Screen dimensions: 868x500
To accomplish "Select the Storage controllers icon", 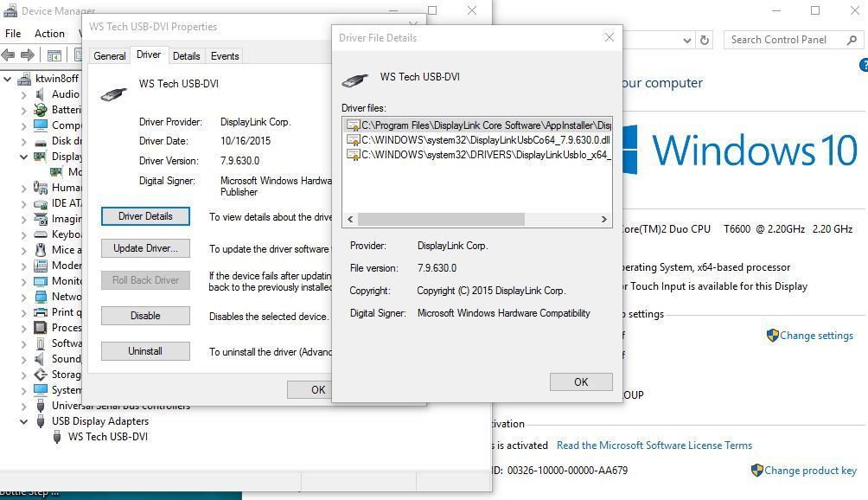I will pos(41,375).
